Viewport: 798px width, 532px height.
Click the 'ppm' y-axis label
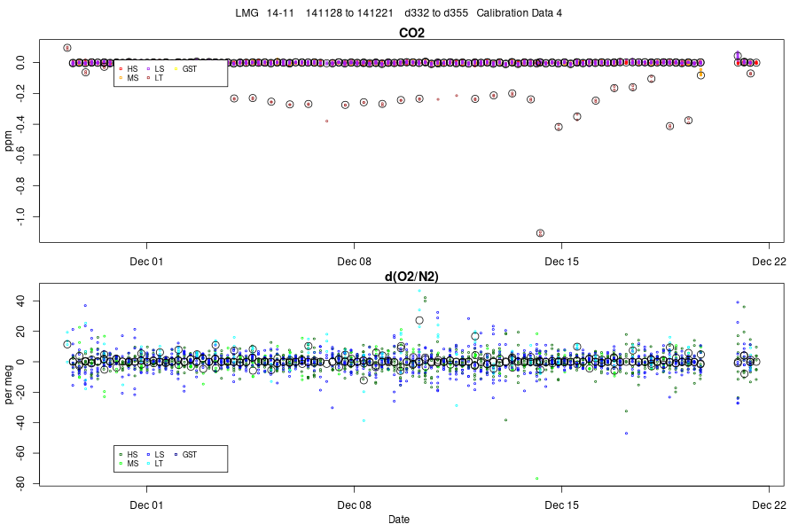(x=8, y=141)
